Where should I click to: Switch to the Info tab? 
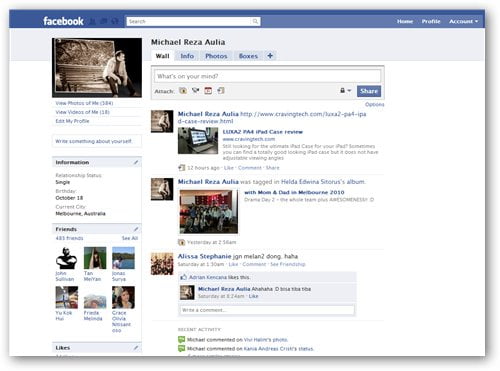(187, 56)
